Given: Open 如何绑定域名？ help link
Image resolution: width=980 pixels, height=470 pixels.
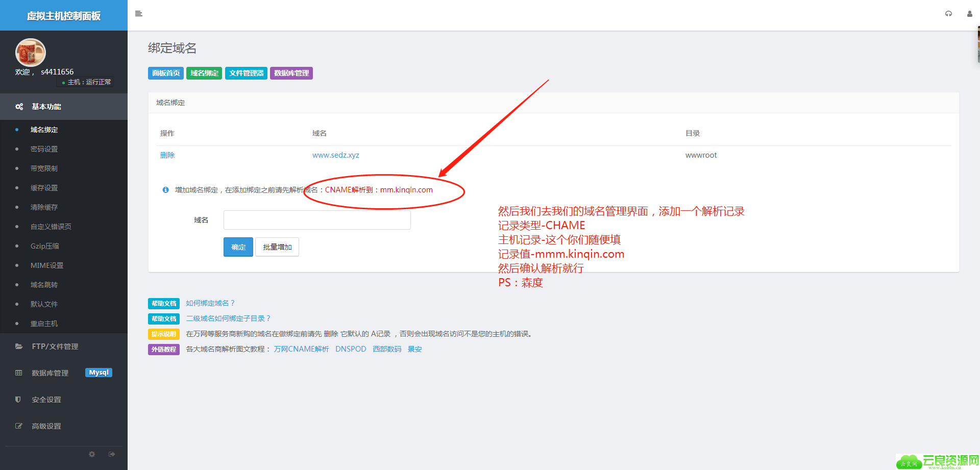Looking at the screenshot, I should 210,303.
